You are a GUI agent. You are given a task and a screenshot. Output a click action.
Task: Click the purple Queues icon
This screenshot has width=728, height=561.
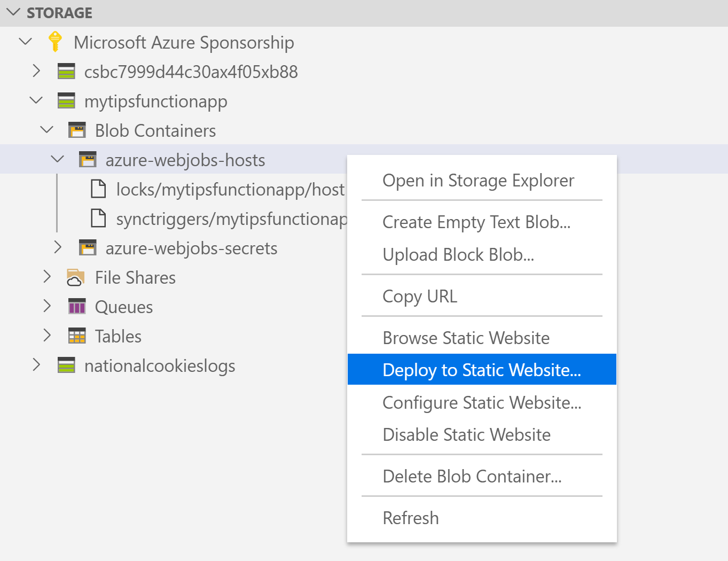coord(77,306)
